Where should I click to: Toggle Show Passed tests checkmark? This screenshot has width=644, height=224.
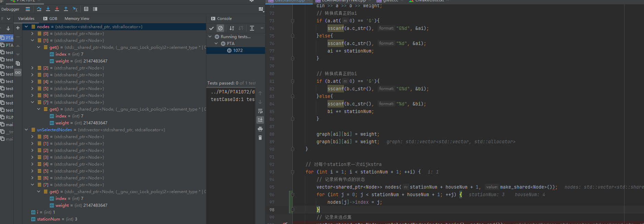(211, 28)
